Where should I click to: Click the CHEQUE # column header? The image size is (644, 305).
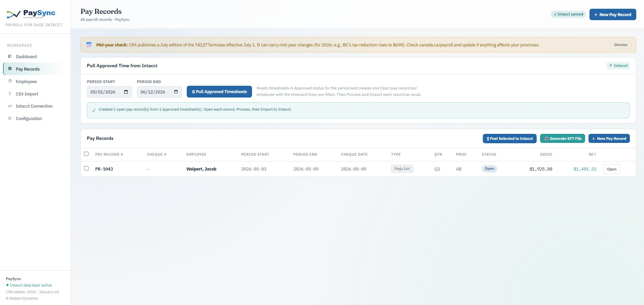coord(156,154)
